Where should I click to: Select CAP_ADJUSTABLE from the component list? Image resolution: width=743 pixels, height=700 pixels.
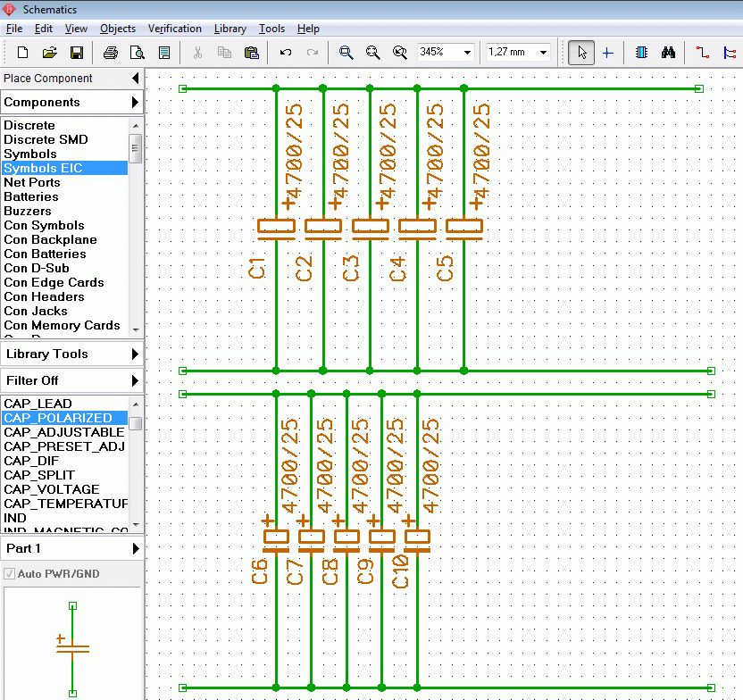click(63, 432)
